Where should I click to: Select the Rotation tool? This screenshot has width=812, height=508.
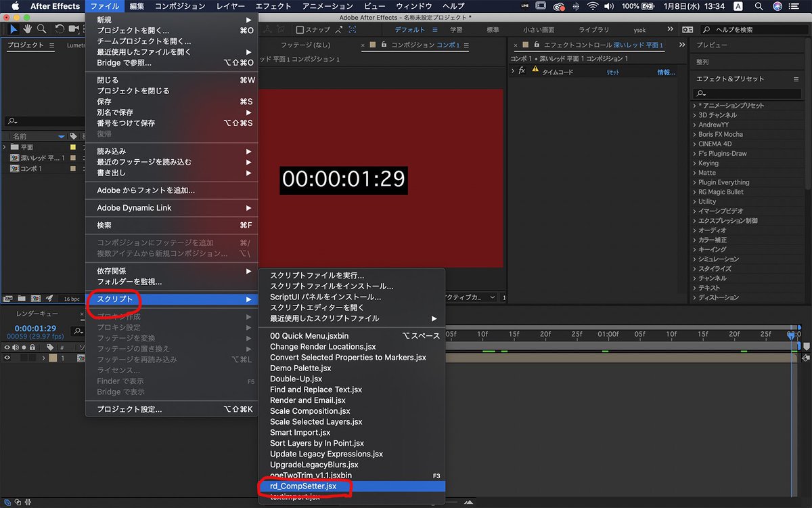click(60, 29)
